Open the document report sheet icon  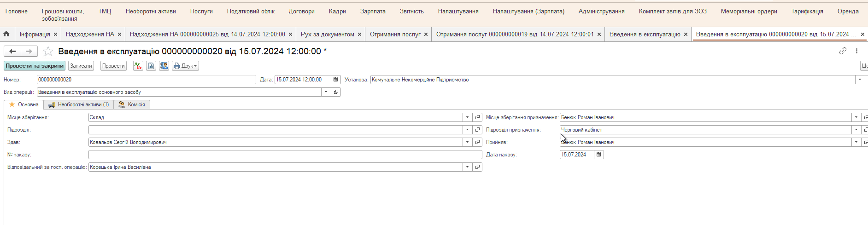tap(151, 66)
